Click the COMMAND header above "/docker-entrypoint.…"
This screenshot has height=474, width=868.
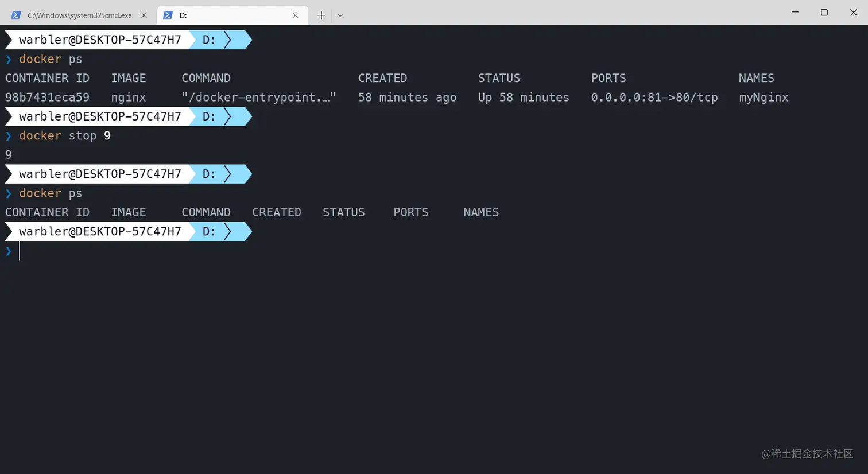pyautogui.click(x=206, y=78)
